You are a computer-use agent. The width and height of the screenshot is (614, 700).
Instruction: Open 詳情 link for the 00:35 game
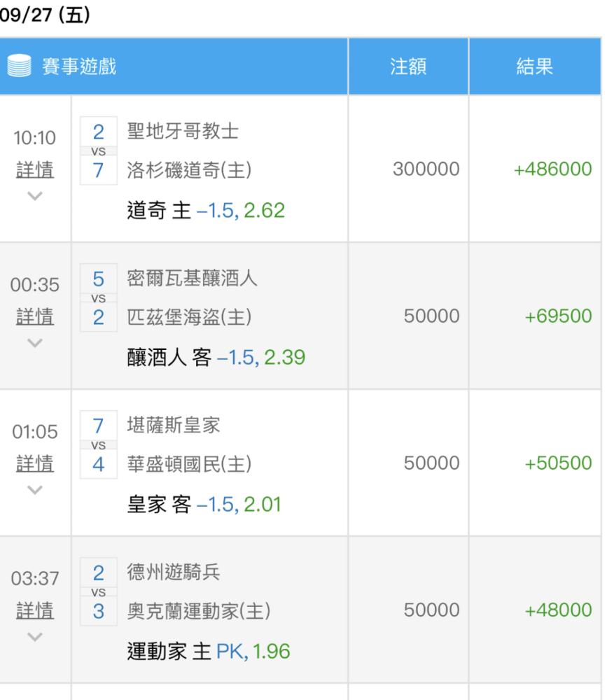pyautogui.click(x=35, y=316)
